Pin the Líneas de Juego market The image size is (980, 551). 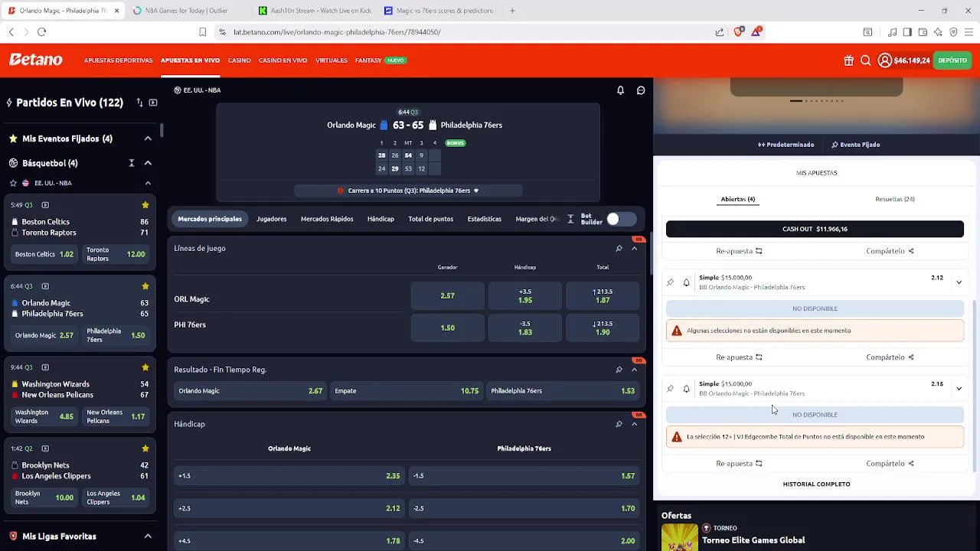619,249
